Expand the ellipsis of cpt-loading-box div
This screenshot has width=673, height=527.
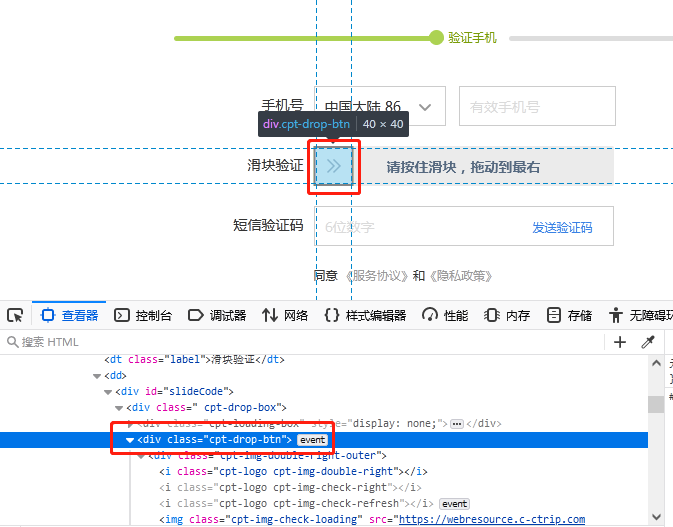click(457, 424)
